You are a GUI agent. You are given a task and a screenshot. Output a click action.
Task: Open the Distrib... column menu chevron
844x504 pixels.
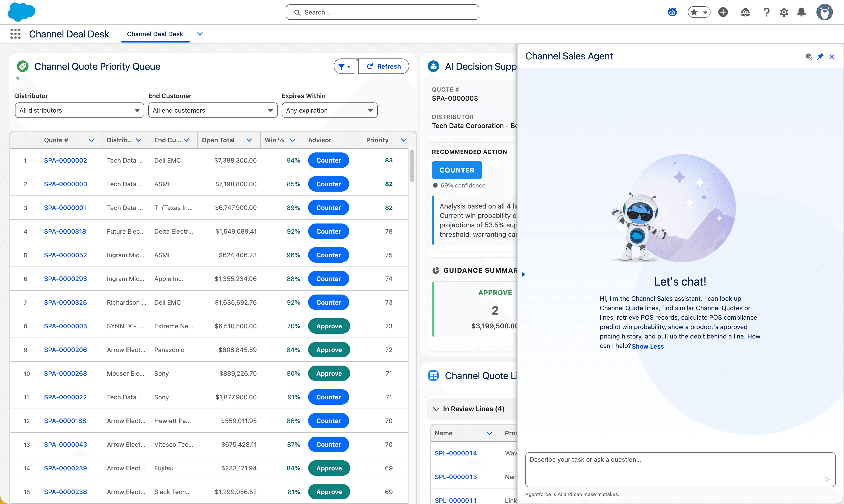[x=139, y=140]
